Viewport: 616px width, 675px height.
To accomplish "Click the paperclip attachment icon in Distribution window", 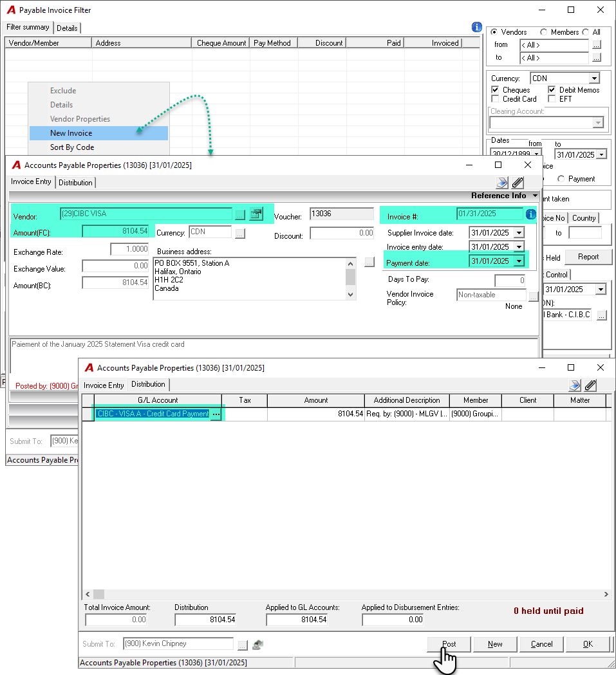I will [x=591, y=385].
